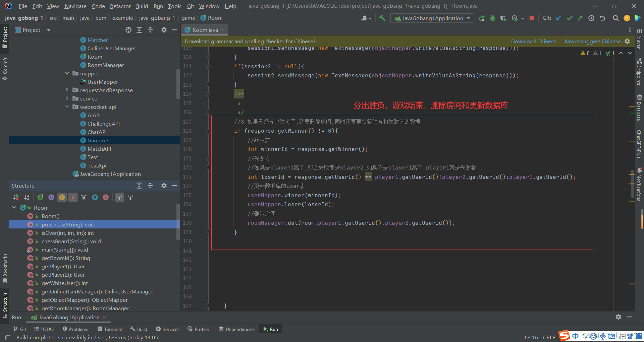This screenshot has height=342, width=644.
Task: Commit changes with the green Git checkmark
Action: [570, 18]
